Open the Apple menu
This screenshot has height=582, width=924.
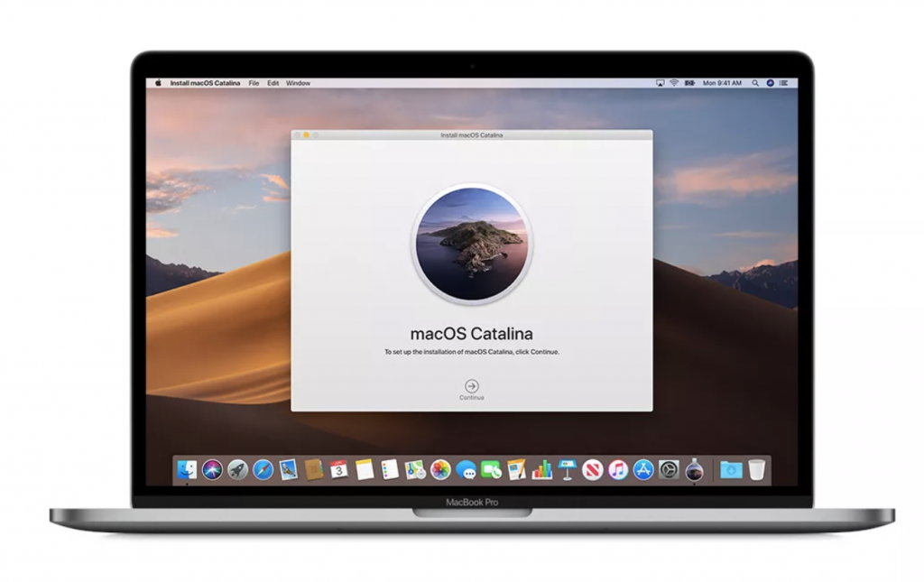158,83
